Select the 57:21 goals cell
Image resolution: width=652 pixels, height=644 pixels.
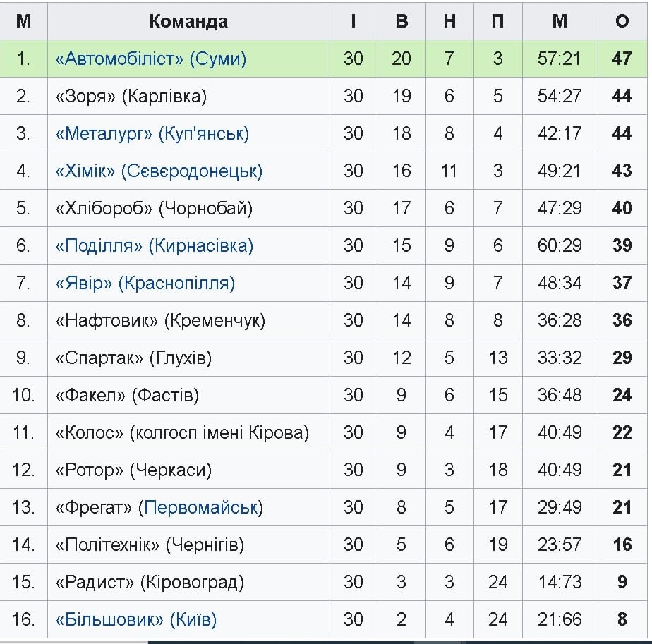point(560,59)
